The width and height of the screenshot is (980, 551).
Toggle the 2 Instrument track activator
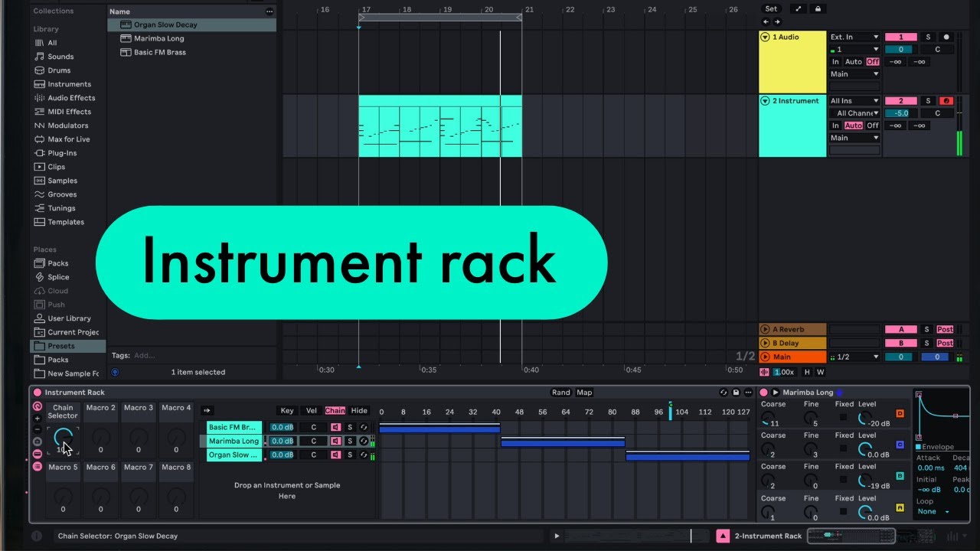901,101
